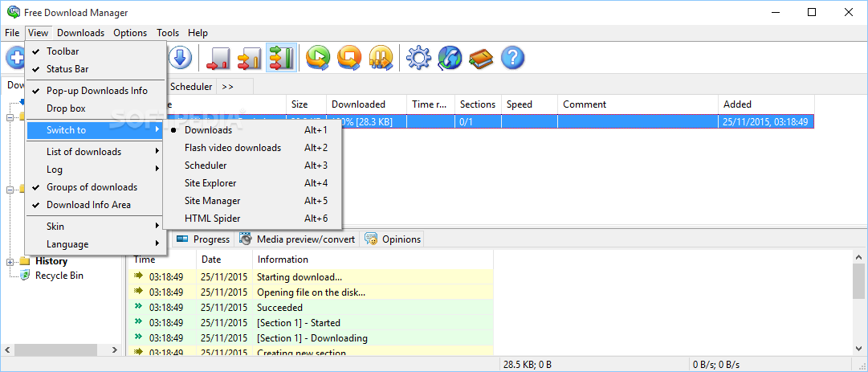This screenshot has height=372, width=868.
Task: Select medium traffic mode icon, two arrows
Action: [x=250, y=58]
